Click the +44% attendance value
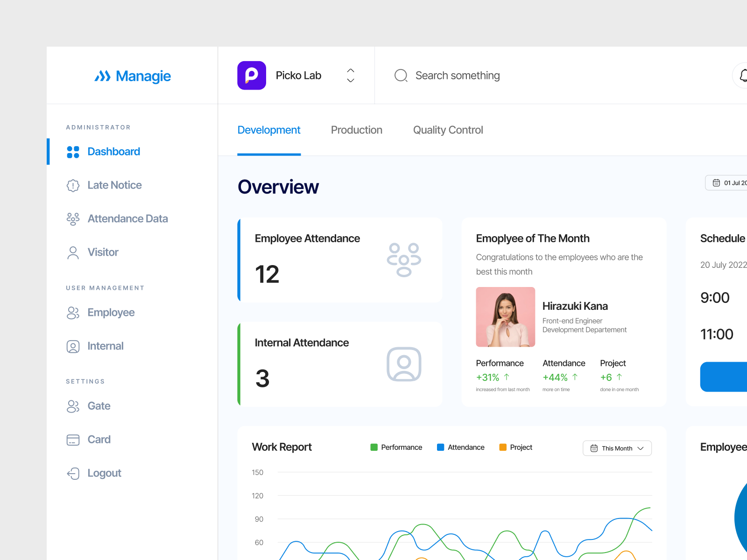747x560 pixels. [555, 377]
